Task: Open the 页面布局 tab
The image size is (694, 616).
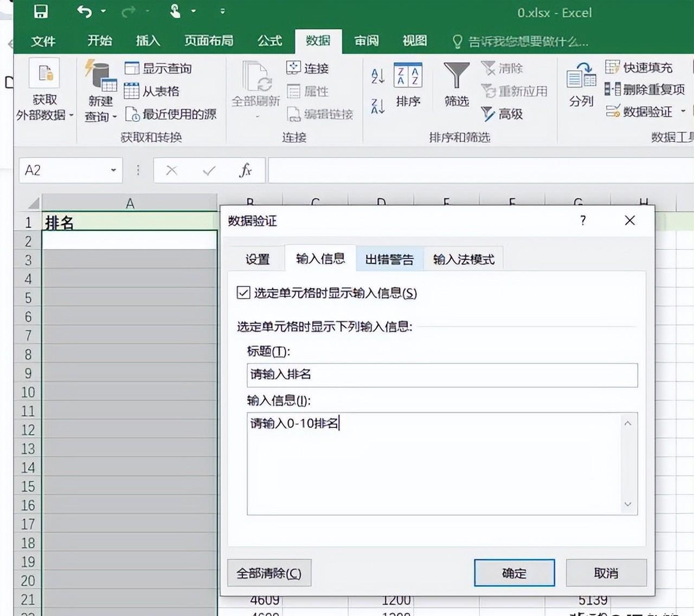Action: tap(209, 41)
